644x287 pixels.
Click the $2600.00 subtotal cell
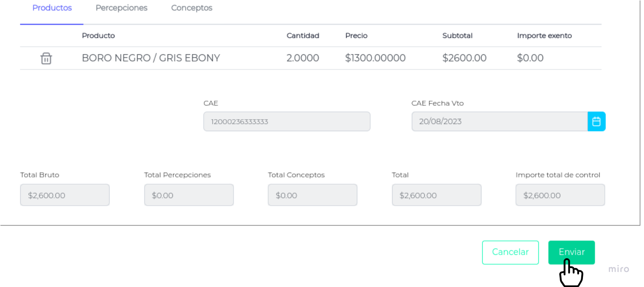click(464, 58)
